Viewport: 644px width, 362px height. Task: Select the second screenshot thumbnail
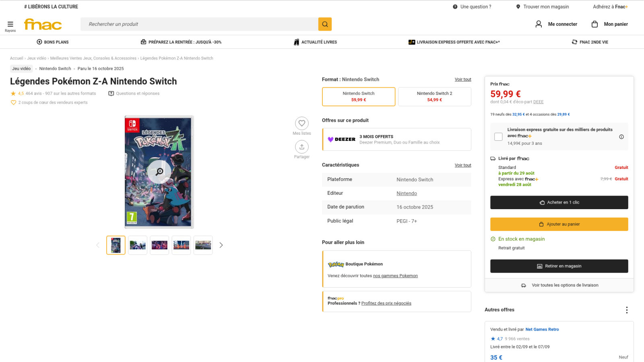click(x=138, y=245)
